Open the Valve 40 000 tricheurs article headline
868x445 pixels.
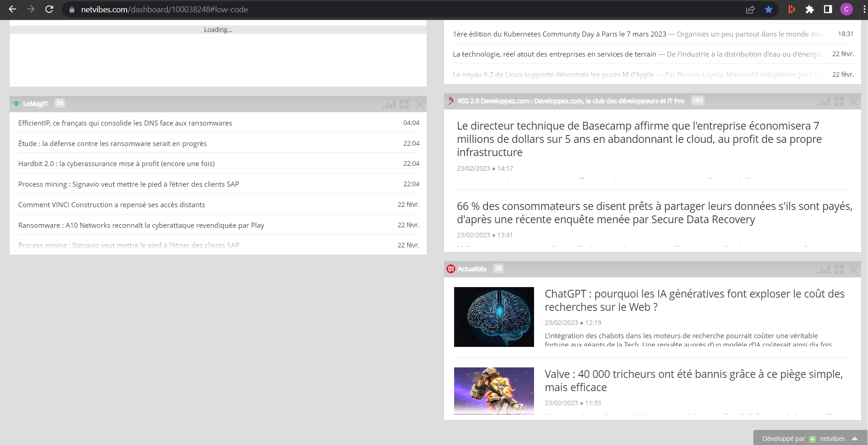[693, 381]
